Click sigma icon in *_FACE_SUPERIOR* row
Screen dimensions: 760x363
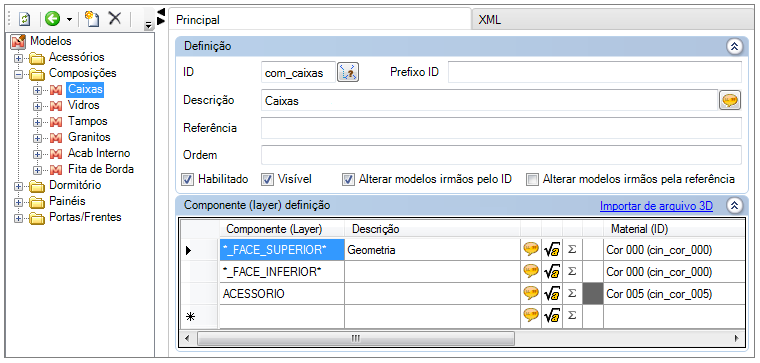point(572,250)
